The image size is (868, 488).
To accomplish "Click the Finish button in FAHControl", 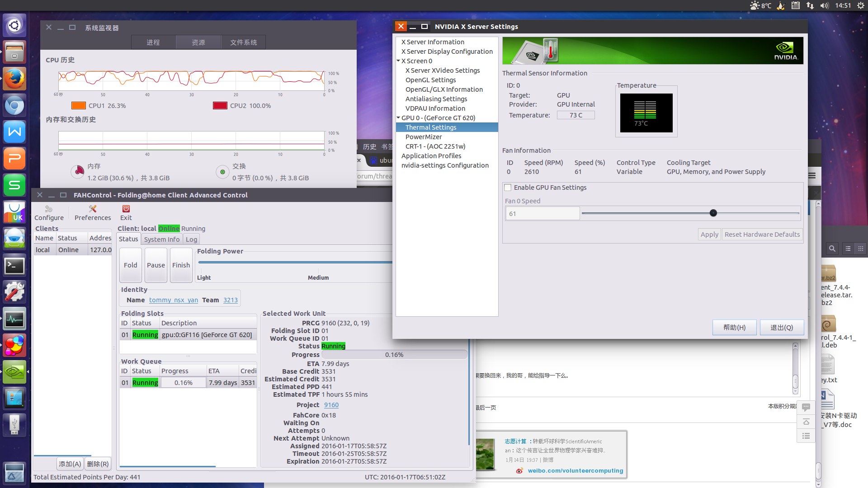I will point(181,265).
